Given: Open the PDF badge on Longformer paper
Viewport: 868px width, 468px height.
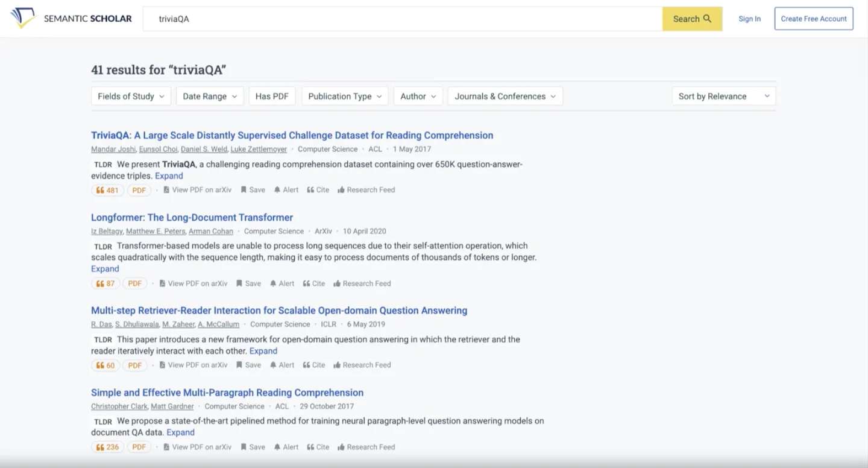Looking at the screenshot, I should coord(134,283).
